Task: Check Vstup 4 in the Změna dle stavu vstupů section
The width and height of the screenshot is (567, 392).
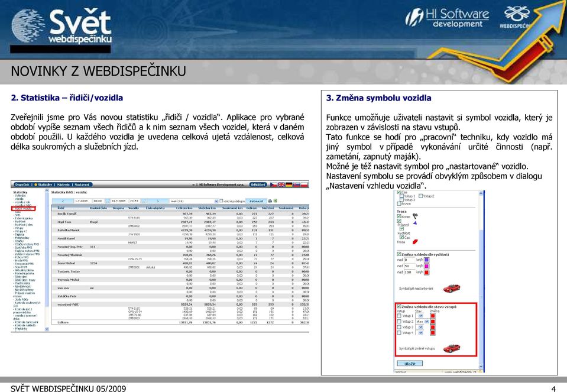Action: click(x=399, y=333)
